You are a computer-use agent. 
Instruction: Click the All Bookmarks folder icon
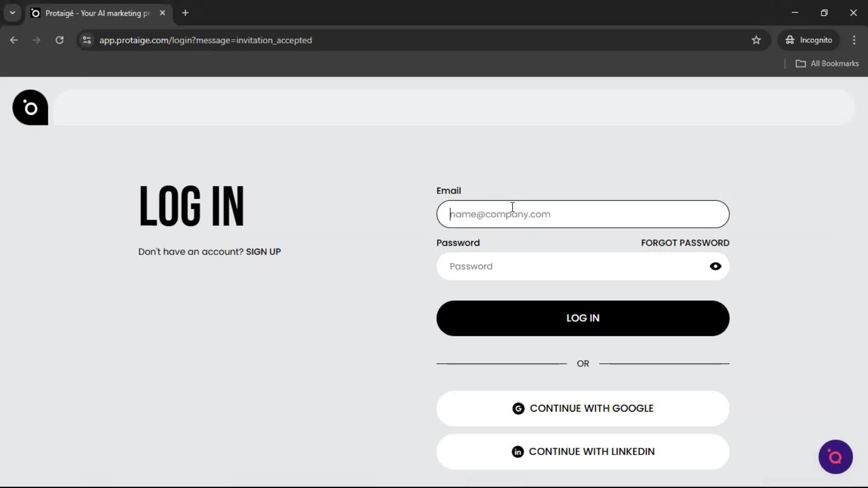(801, 63)
